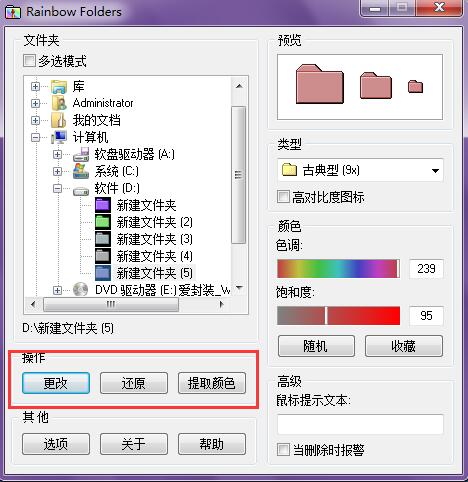Click the folder tree scroll down arrow
468x482 pixels.
239,288
